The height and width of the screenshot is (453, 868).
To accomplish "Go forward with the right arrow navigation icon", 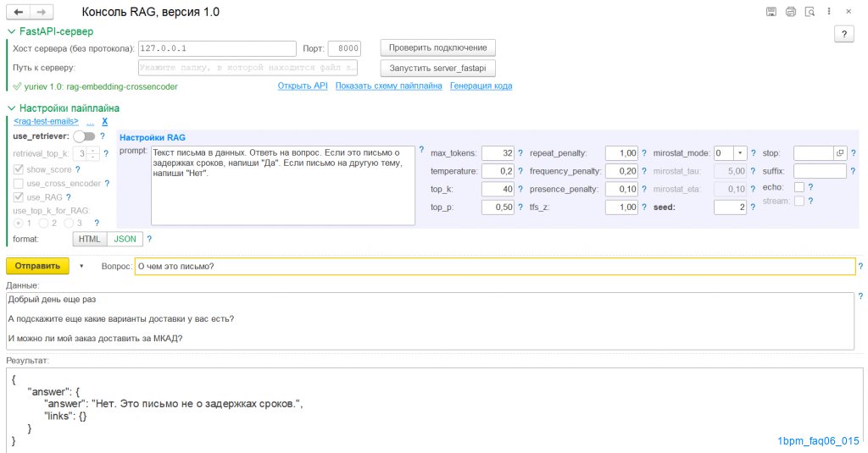I will pyautogui.click(x=42, y=12).
